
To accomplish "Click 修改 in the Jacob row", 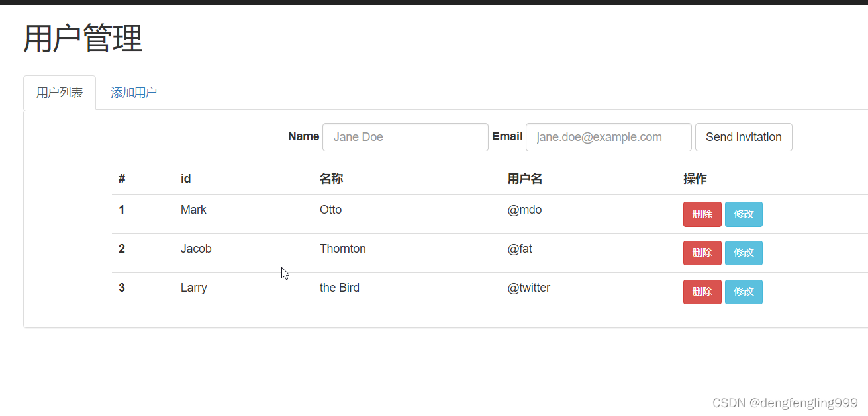I will [744, 253].
